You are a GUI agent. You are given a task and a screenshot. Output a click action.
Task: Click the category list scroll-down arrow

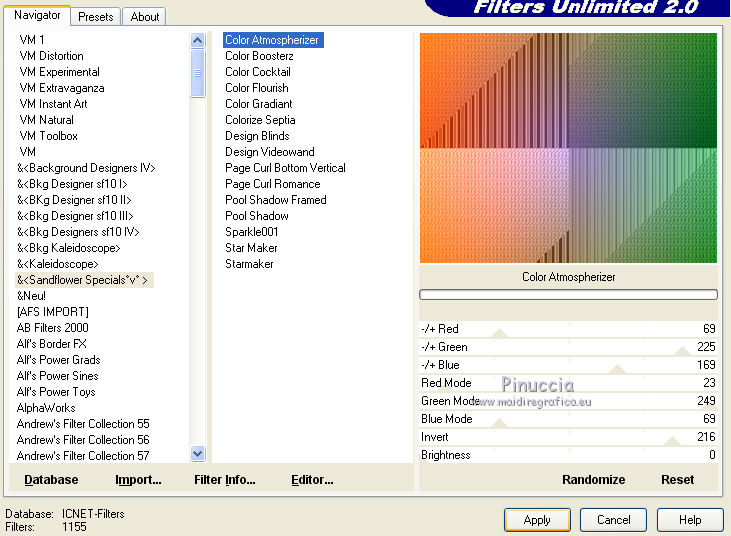click(x=198, y=454)
